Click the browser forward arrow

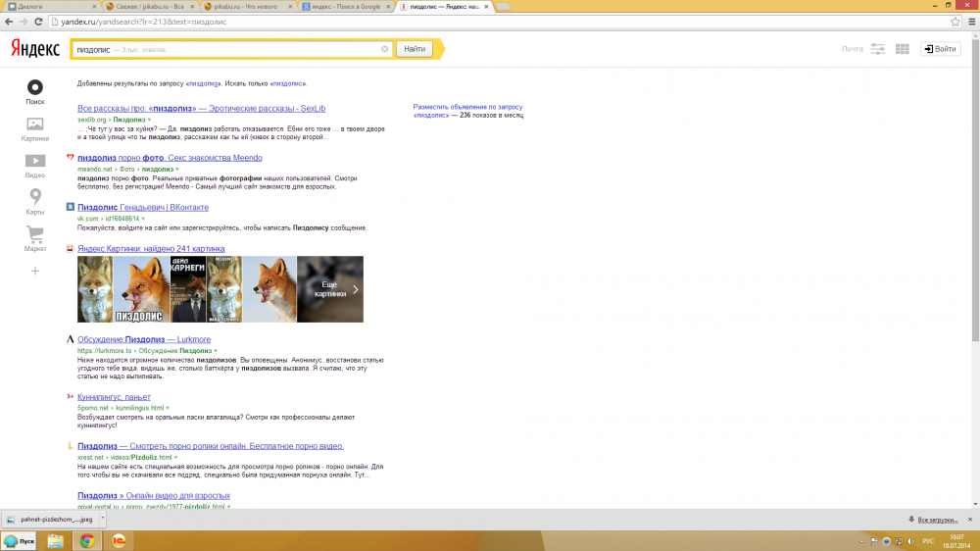24,22
